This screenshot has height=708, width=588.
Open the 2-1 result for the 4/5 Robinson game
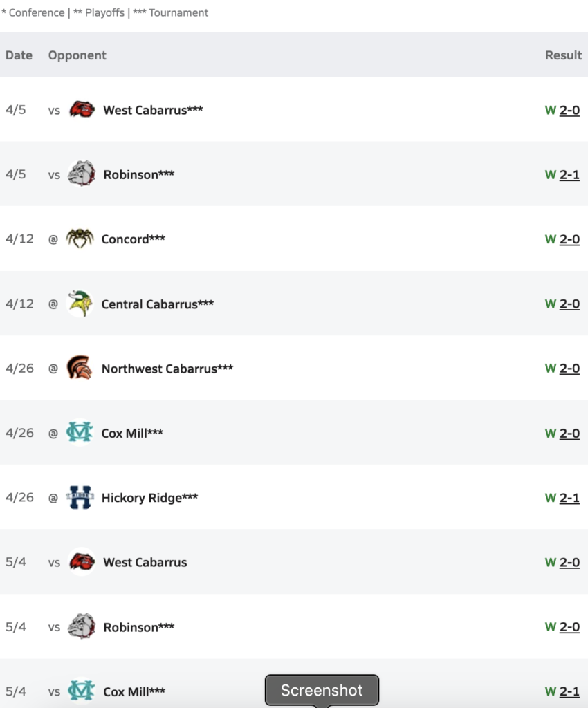(569, 174)
